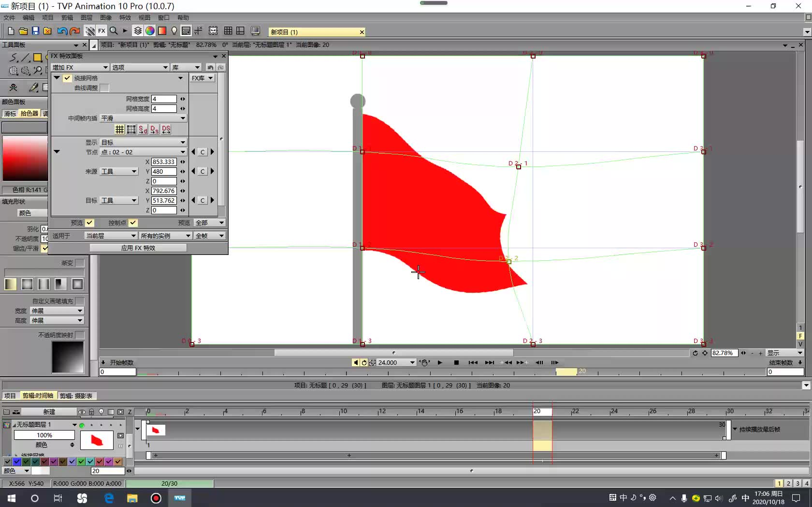Open the 节点 点:02-02 dropdown
812x507 pixels.
tap(143, 152)
